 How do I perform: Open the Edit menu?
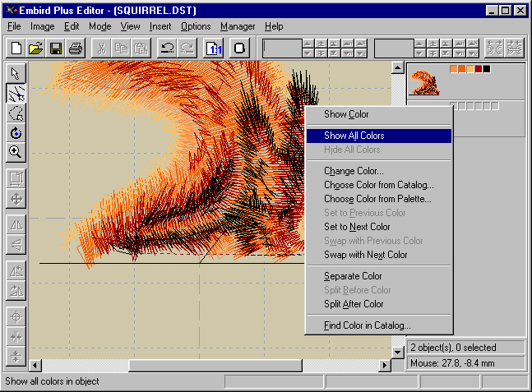point(72,26)
